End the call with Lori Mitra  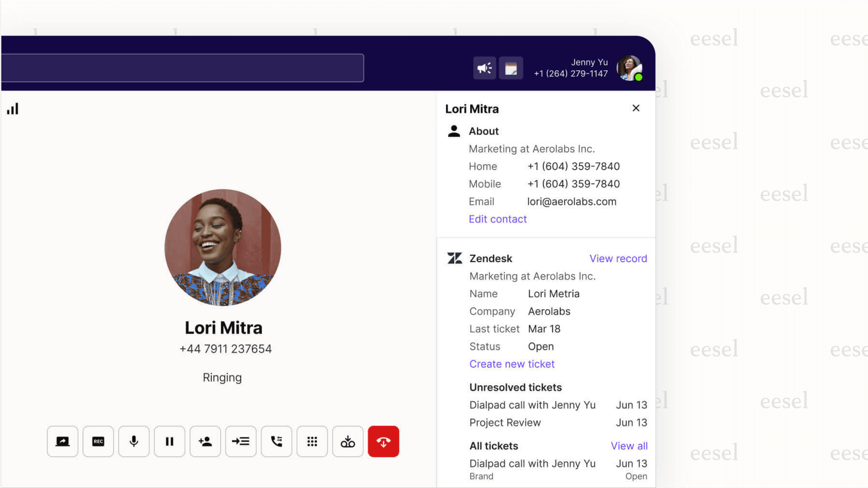point(383,442)
